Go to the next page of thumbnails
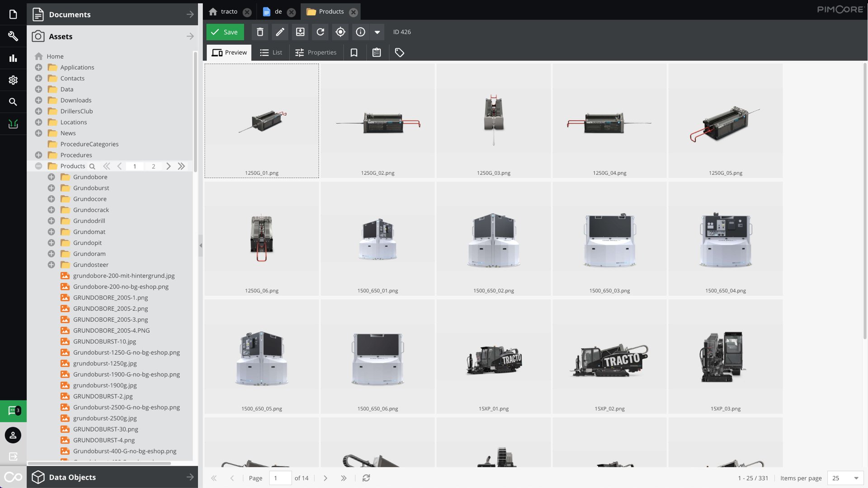This screenshot has height=488, width=868. click(325, 478)
